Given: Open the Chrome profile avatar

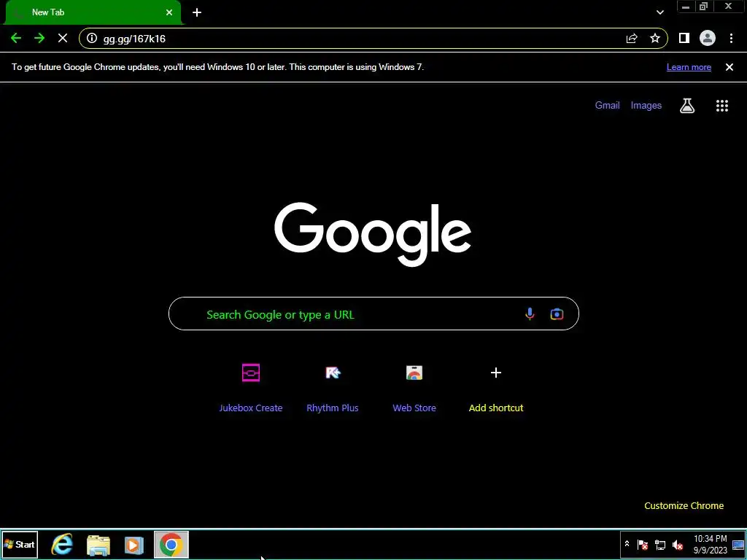Looking at the screenshot, I should coord(708,39).
